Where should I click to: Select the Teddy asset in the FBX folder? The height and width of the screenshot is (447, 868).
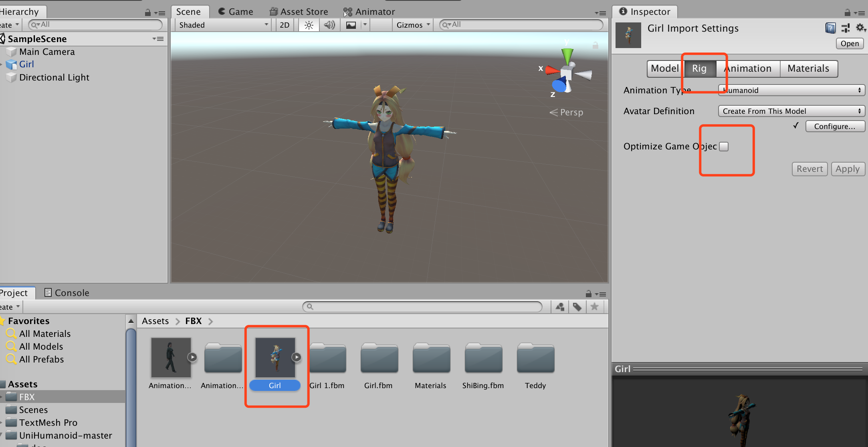pos(535,358)
